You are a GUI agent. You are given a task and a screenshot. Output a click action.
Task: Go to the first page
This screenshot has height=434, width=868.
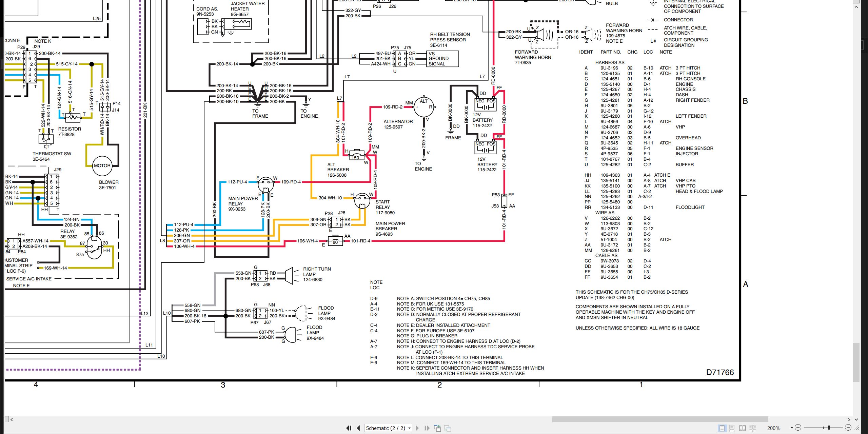point(349,428)
